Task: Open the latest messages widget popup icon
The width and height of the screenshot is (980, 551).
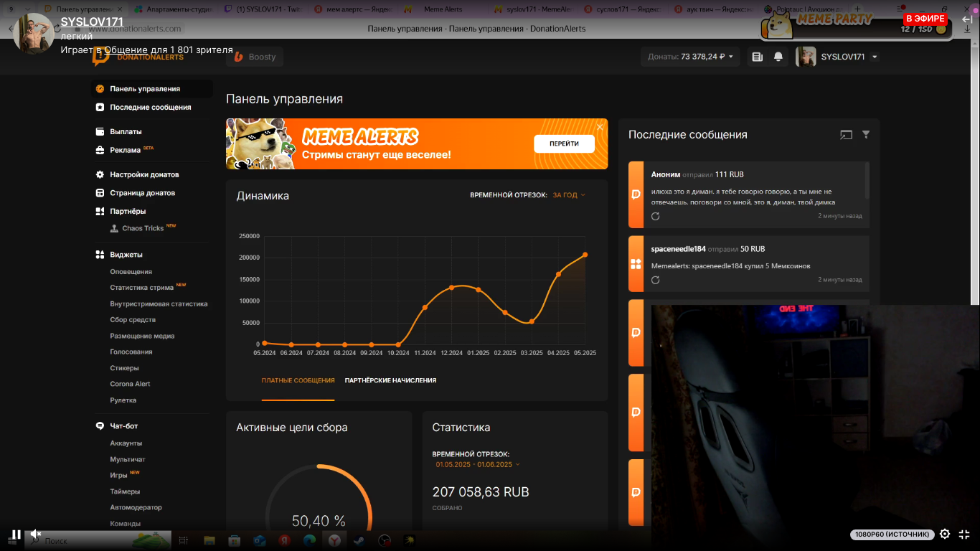Action: (846, 135)
